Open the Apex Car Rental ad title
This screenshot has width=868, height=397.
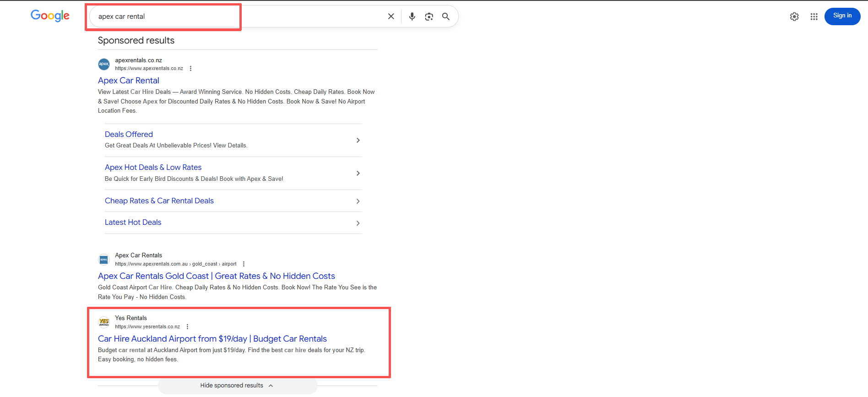coord(129,81)
